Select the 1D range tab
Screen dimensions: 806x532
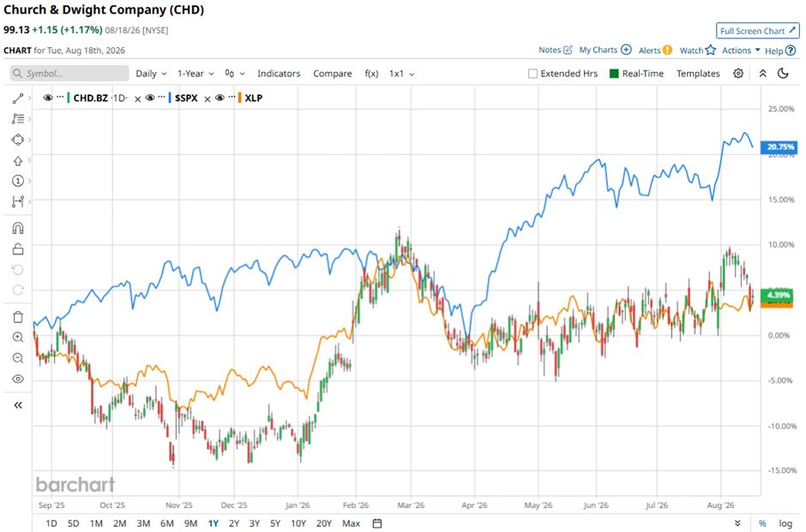[51, 523]
